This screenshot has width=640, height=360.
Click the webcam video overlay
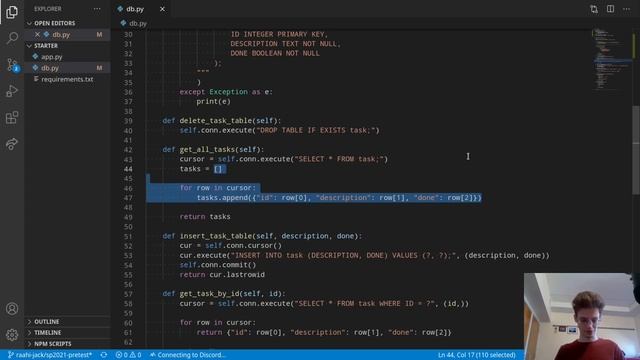582,316
